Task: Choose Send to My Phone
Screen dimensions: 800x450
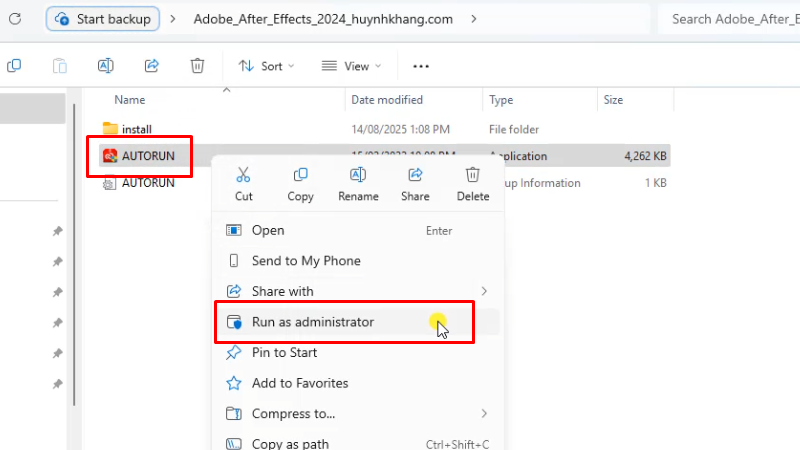Action: point(358,261)
